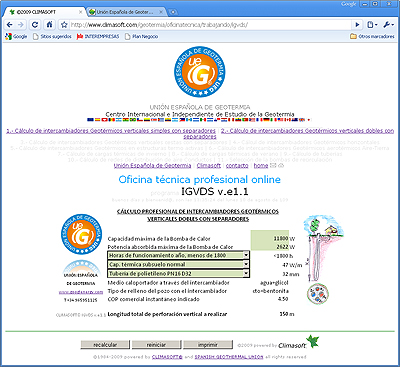
Task: Click the small printer icon beside home
Action: [x=281, y=165]
